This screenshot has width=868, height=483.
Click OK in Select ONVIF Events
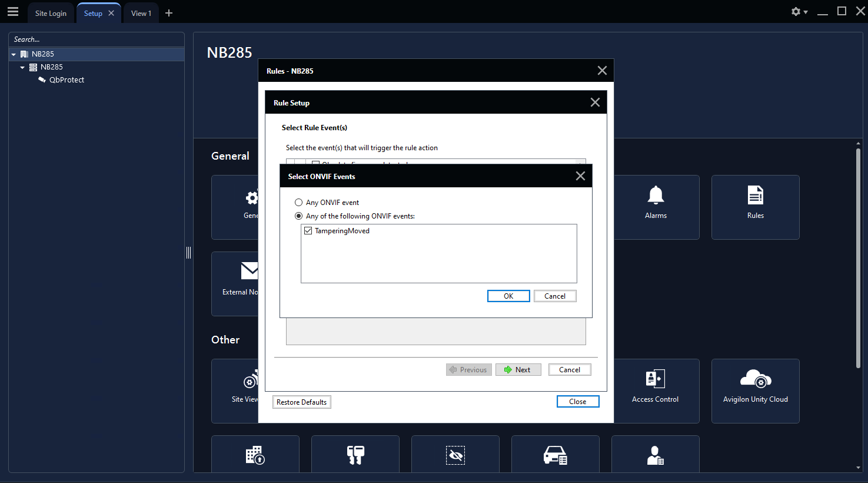click(508, 296)
